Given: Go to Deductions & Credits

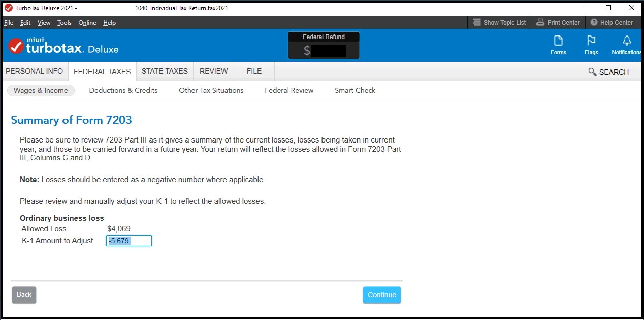Looking at the screenshot, I should [x=123, y=90].
